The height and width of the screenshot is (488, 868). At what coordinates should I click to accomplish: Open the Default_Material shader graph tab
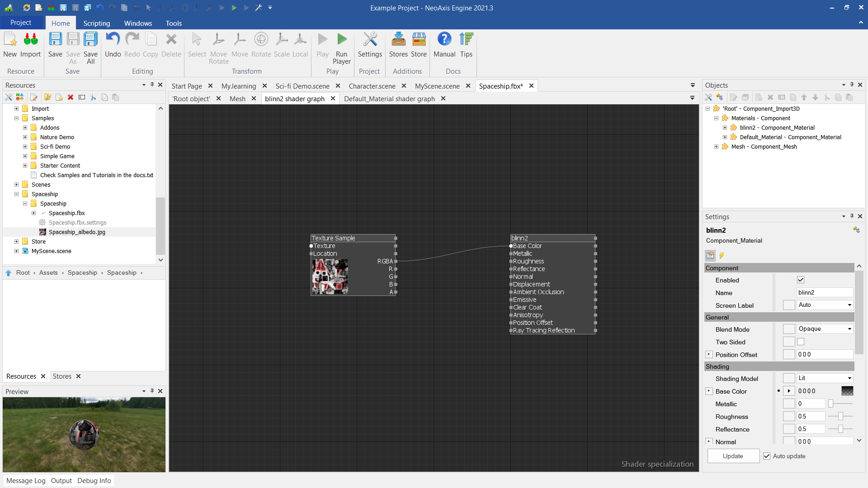point(389,99)
